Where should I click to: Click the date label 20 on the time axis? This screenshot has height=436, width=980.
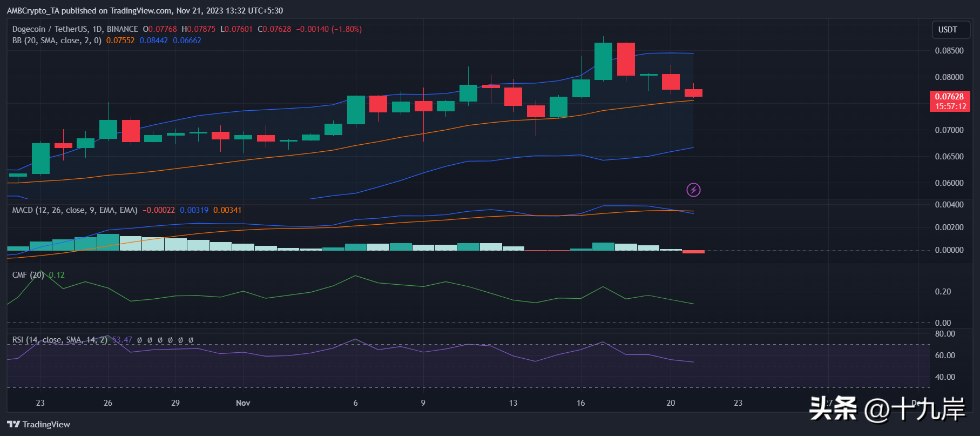coord(671,403)
